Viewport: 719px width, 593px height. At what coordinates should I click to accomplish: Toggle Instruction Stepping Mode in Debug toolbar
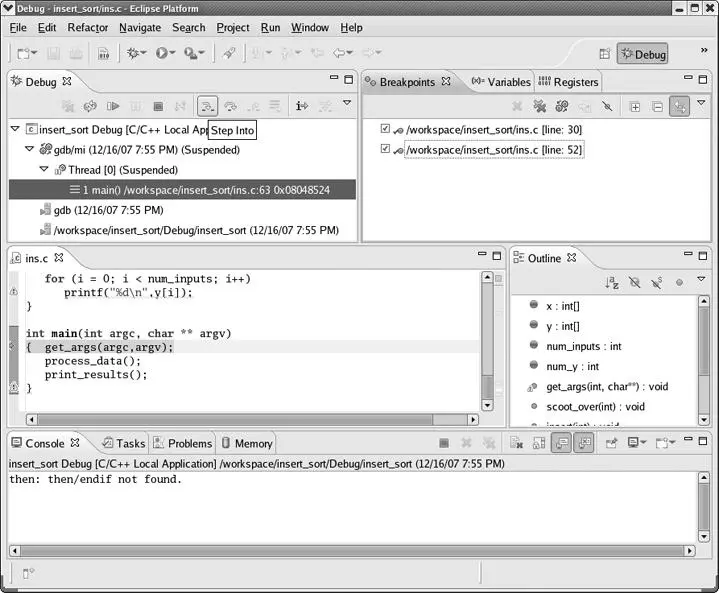(x=301, y=106)
